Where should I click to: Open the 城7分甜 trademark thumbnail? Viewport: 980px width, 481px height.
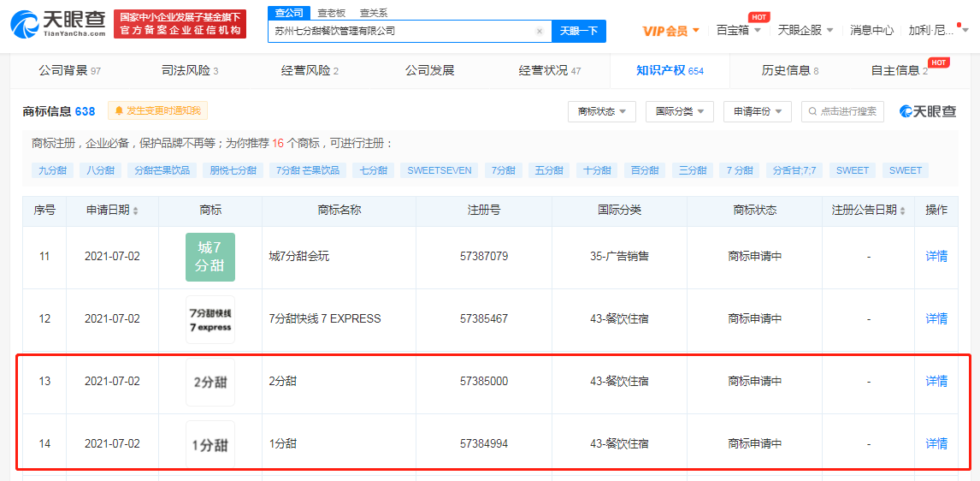click(210, 257)
